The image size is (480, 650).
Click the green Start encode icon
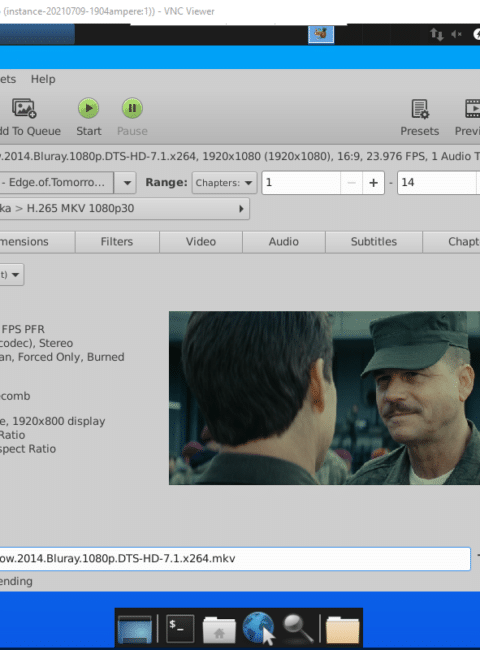pyautogui.click(x=88, y=108)
